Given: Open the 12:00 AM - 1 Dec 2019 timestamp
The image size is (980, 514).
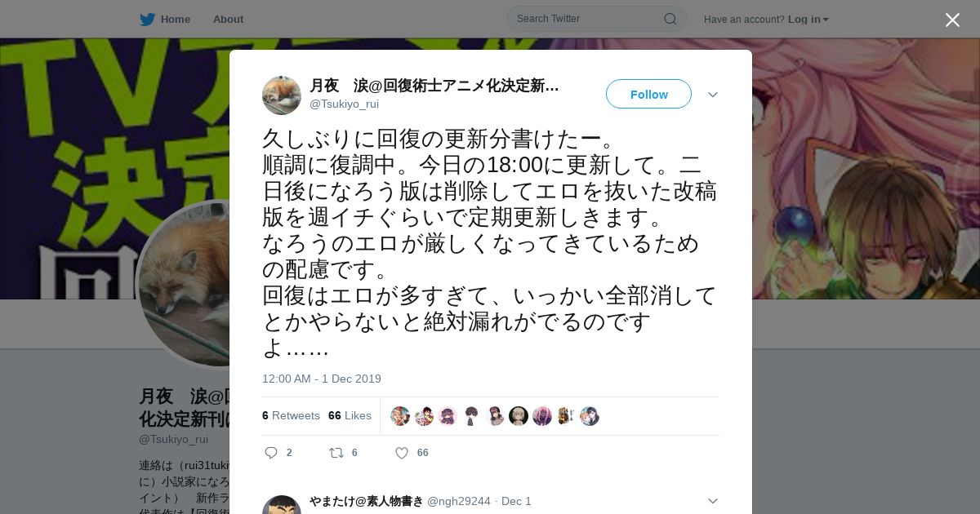Looking at the screenshot, I should [322, 379].
